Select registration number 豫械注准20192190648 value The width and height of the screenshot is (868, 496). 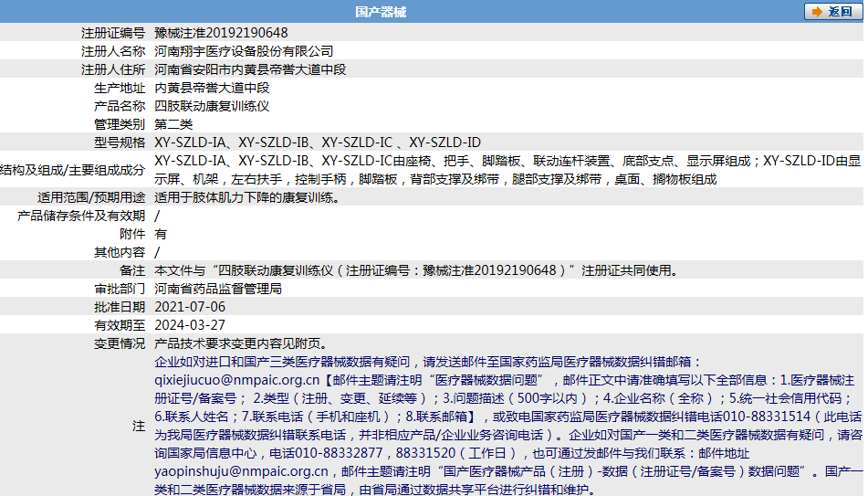[x=221, y=33]
